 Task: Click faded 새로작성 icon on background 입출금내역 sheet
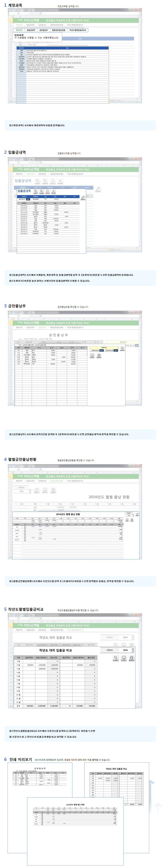pyautogui.click(x=53, y=181)
